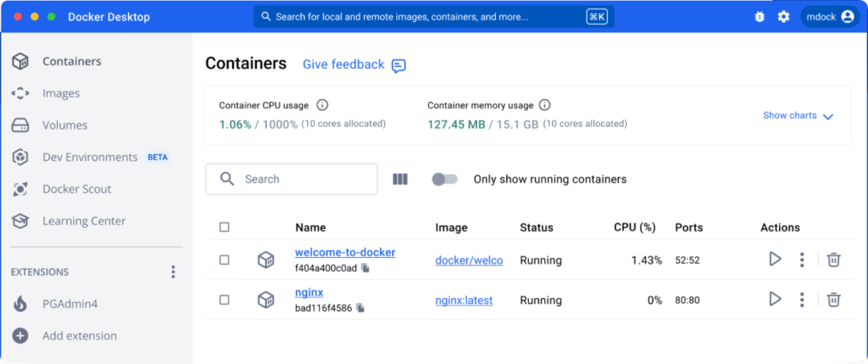The image size is (868, 364).
Task: Sort by the Status column header
Action: pyautogui.click(x=536, y=227)
